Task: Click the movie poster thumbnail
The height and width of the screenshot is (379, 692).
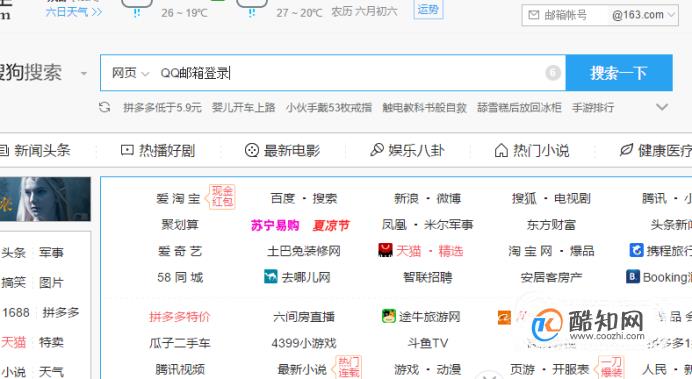Action: (x=45, y=199)
